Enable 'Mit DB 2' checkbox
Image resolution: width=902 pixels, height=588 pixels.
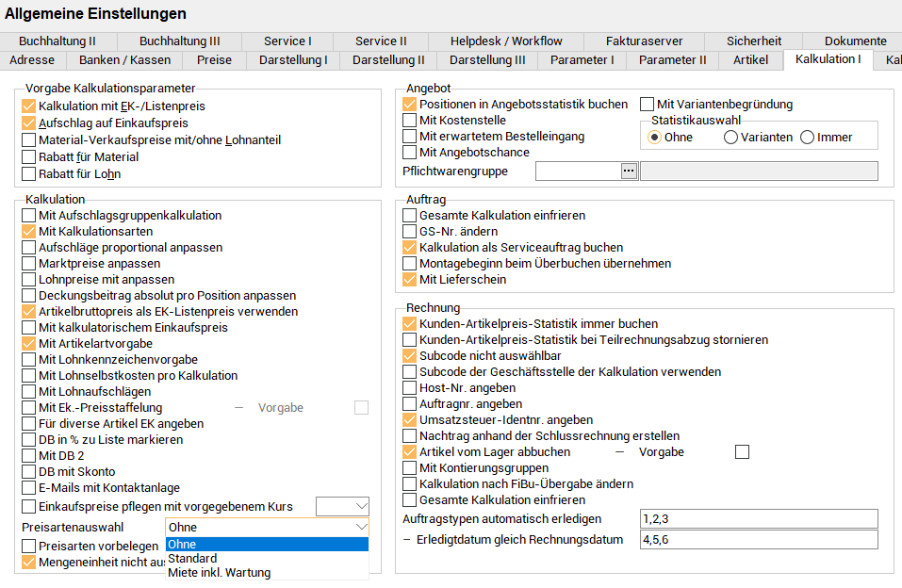point(29,456)
